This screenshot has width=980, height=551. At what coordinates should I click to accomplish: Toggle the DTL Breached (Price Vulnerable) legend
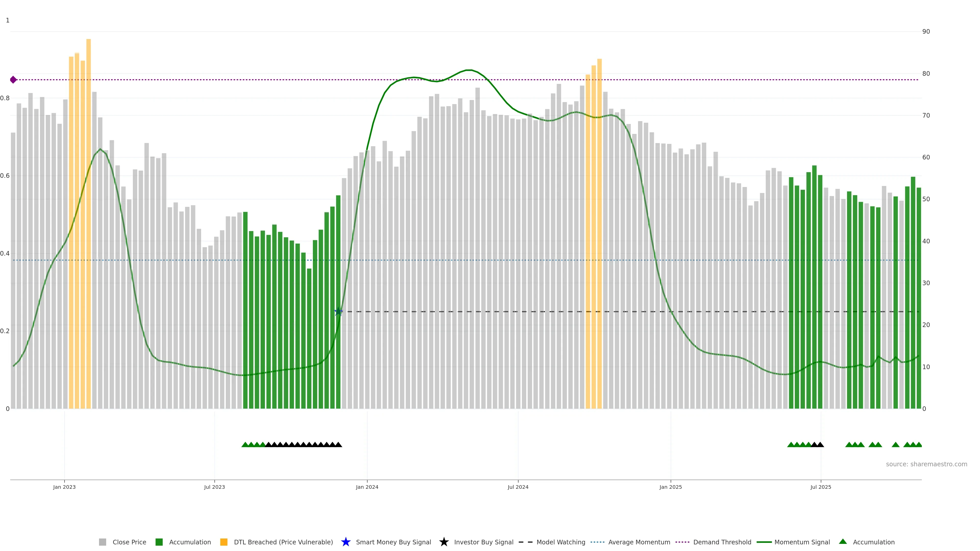tap(224, 542)
